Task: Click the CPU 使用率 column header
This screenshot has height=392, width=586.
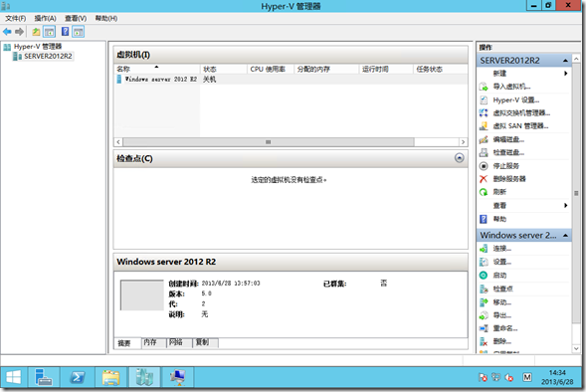Action: (271, 69)
